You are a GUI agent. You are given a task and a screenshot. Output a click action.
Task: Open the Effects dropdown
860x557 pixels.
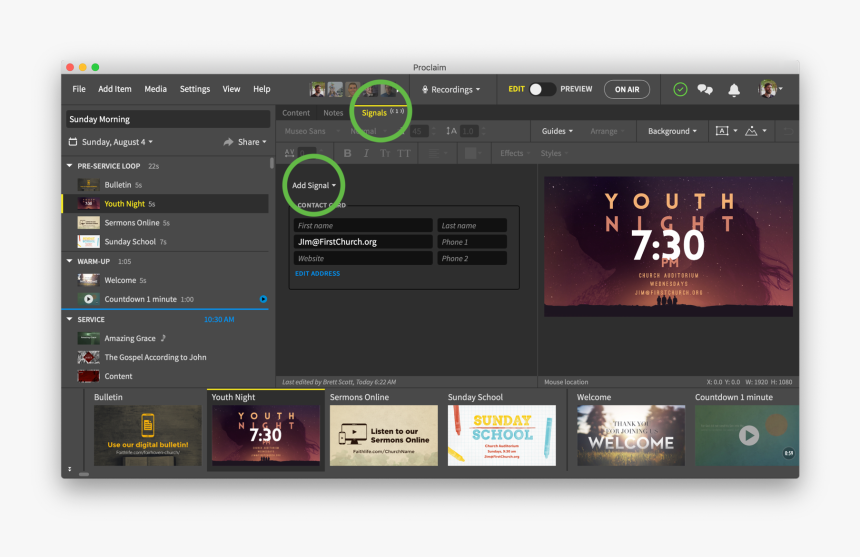coord(515,154)
